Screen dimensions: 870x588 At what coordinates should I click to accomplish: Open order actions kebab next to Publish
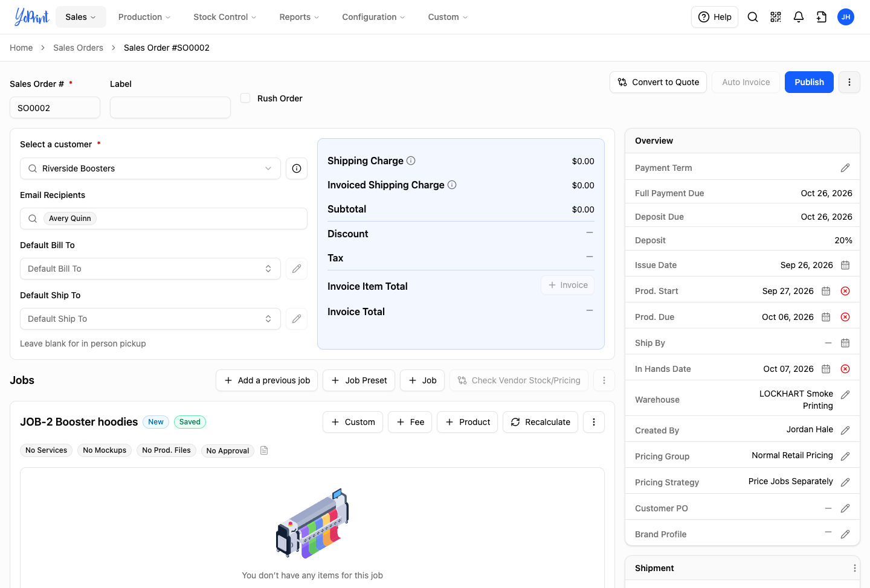[x=849, y=82]
